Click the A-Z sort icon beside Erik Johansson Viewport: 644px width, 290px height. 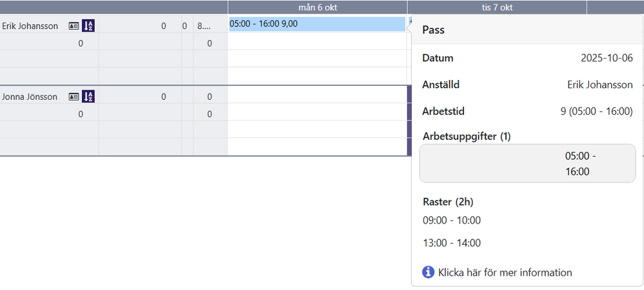(x=88, y=26)
